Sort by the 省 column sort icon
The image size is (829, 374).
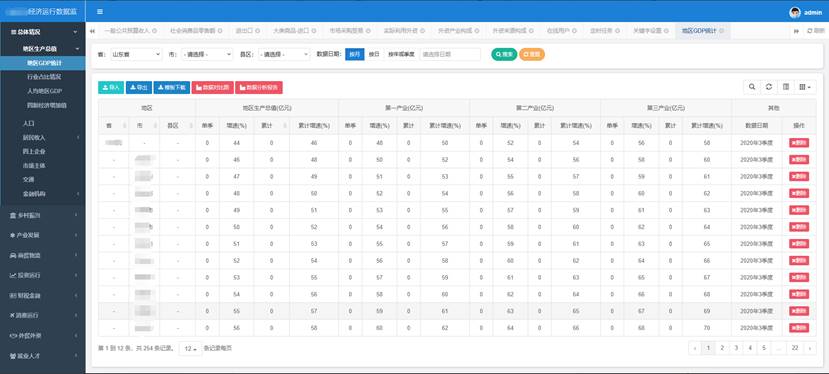tap(125, 126)
